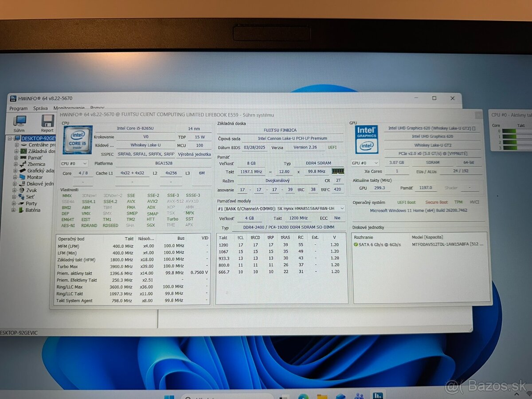Screen dimensions: 532x399
Task: Select the Intel Core i5 badge in CPU panel
Action: [77, 140]
